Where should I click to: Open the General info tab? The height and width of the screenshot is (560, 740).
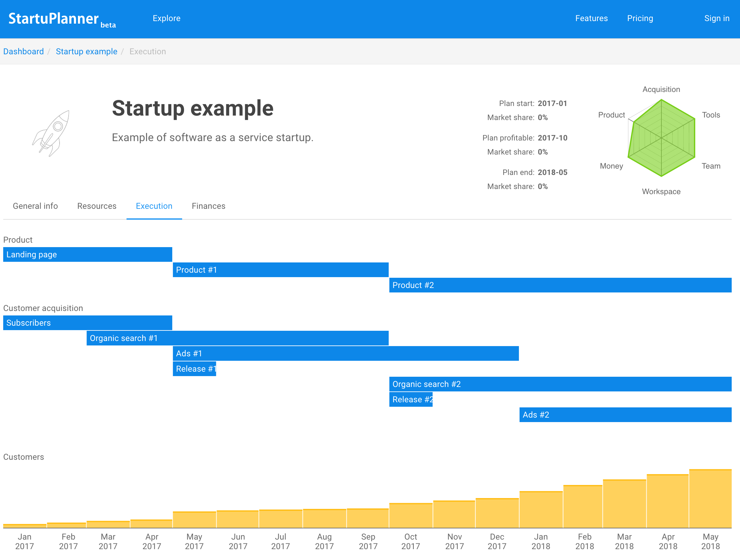click(x=35, y=206)
